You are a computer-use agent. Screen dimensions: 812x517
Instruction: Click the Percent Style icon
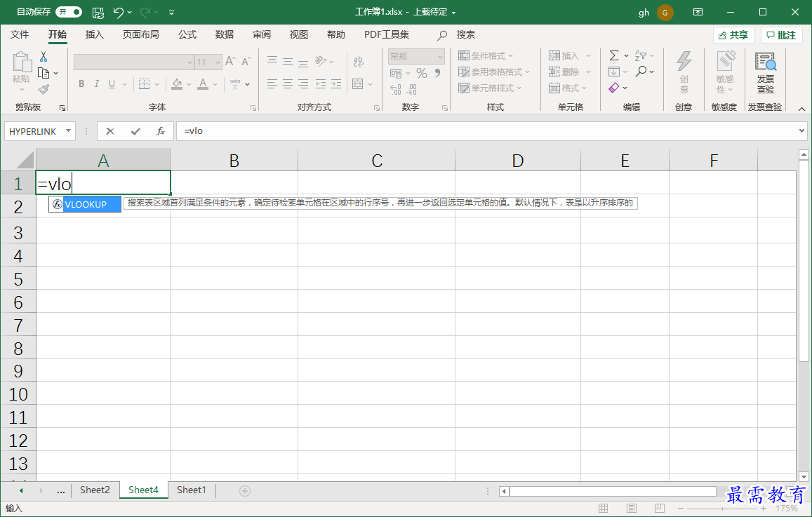(x=422, y=73)
